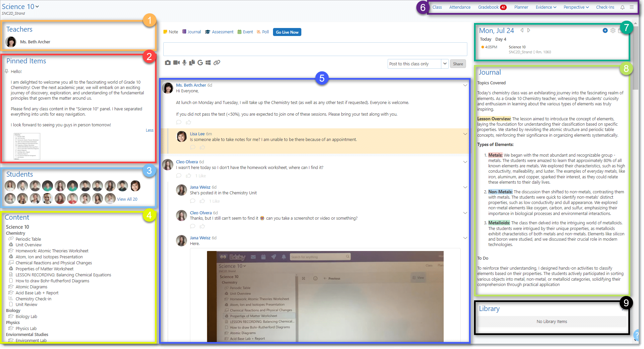Open the Class tab
Screen dimensions: 644x349
[437, 7]
